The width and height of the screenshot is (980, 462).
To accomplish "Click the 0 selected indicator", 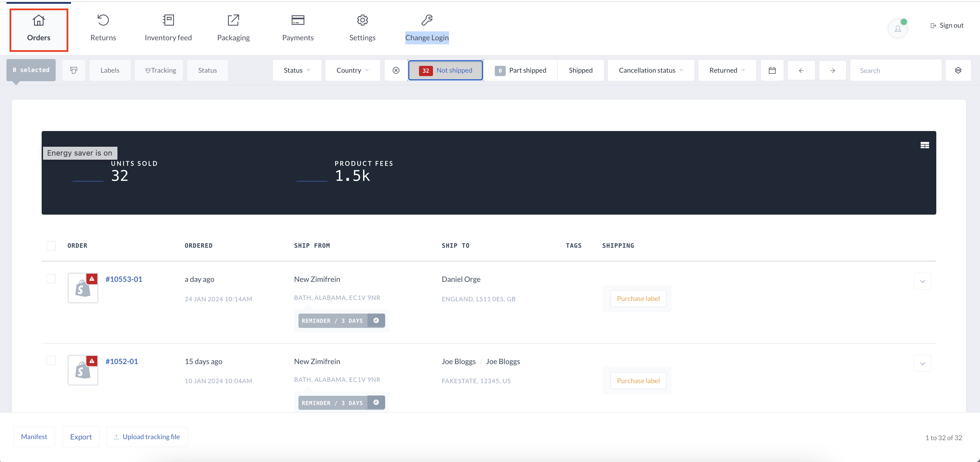I will (31, 70).
